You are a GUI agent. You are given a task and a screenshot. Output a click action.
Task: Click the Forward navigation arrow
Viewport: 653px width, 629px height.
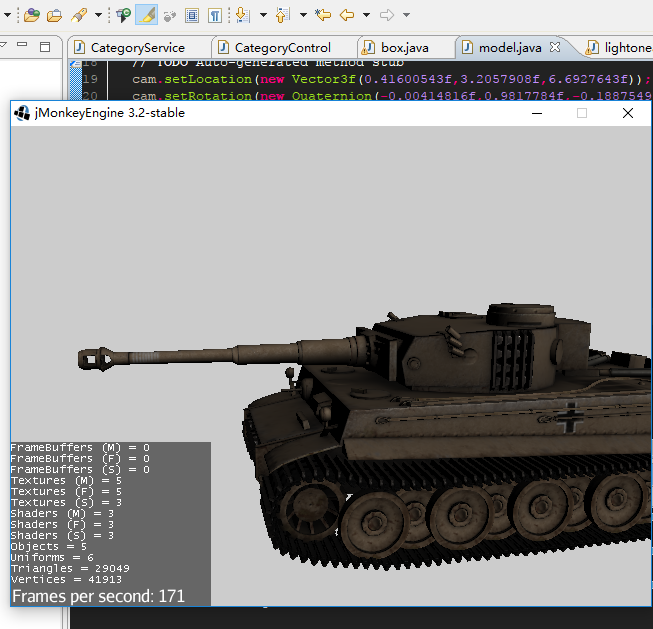[387, 15]
